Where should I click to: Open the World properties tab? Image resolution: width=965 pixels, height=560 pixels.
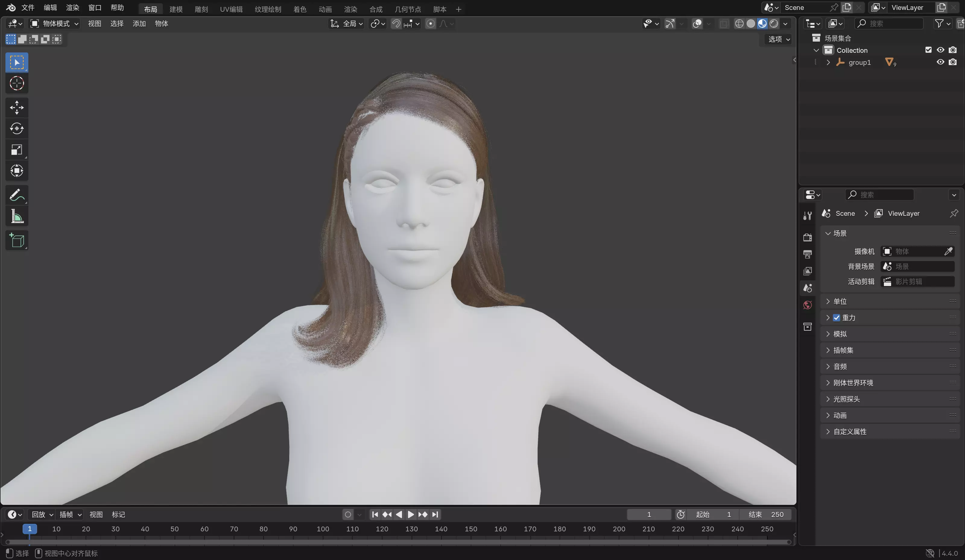coord(808,305)
